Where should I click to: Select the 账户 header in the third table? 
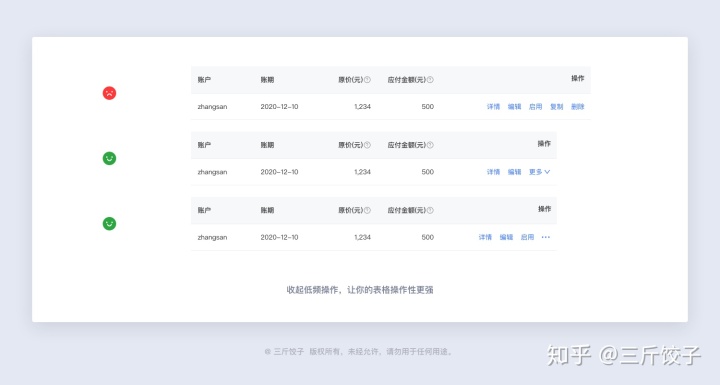tap(204, 210)
